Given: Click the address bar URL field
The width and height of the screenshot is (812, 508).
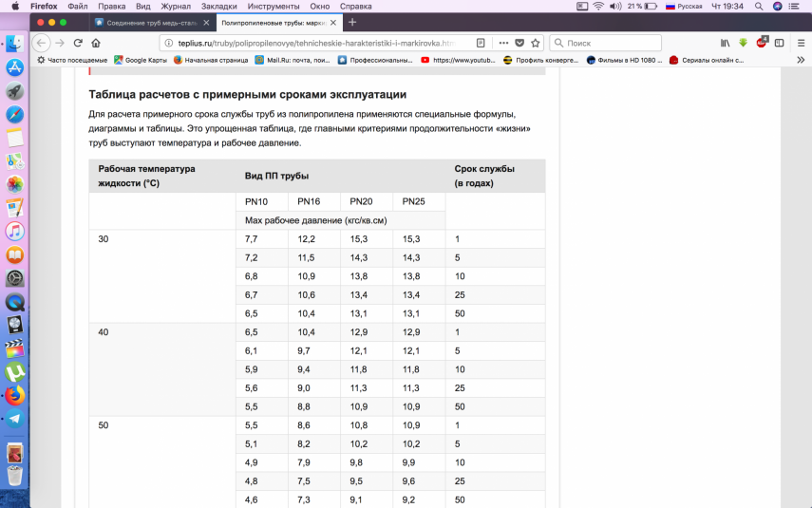Looking at the screenshot, I should 317,43.
